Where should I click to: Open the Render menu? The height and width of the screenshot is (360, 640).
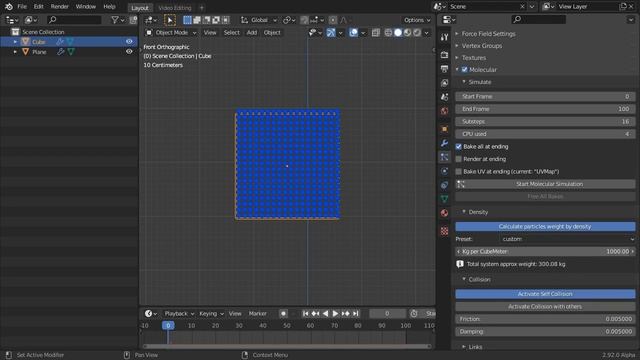point(60,7)
